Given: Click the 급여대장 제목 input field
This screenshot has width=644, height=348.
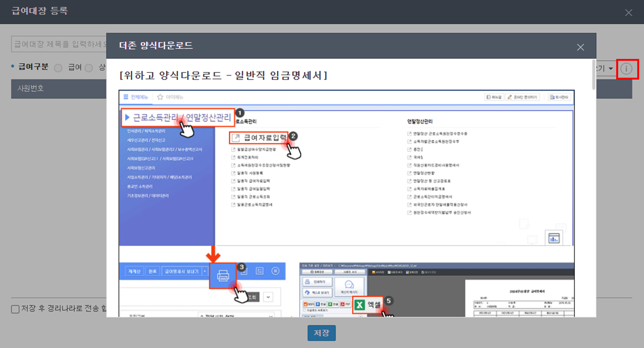Looking at the screenshot, I should click(x=59, y=44).
